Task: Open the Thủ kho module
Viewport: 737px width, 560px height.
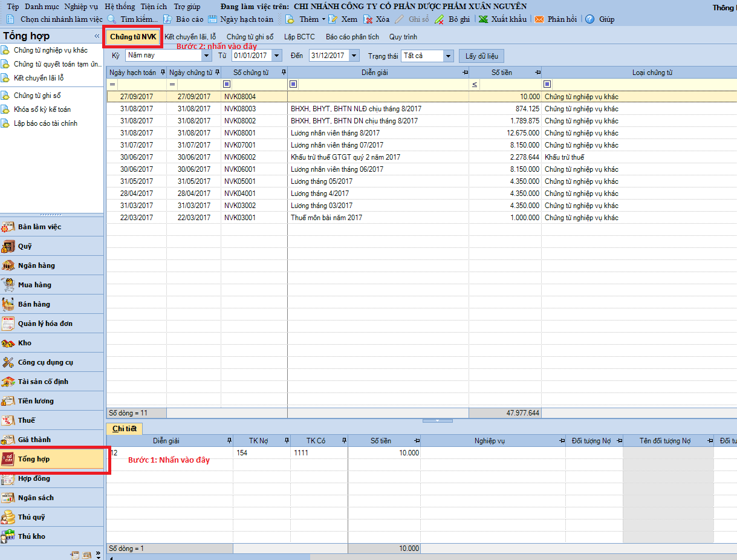Action: click(x=52, y=536)
